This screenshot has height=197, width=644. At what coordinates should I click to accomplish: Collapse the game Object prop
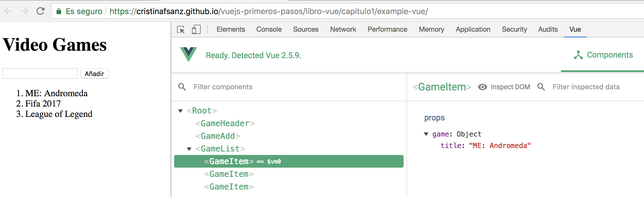coord(427,134)
